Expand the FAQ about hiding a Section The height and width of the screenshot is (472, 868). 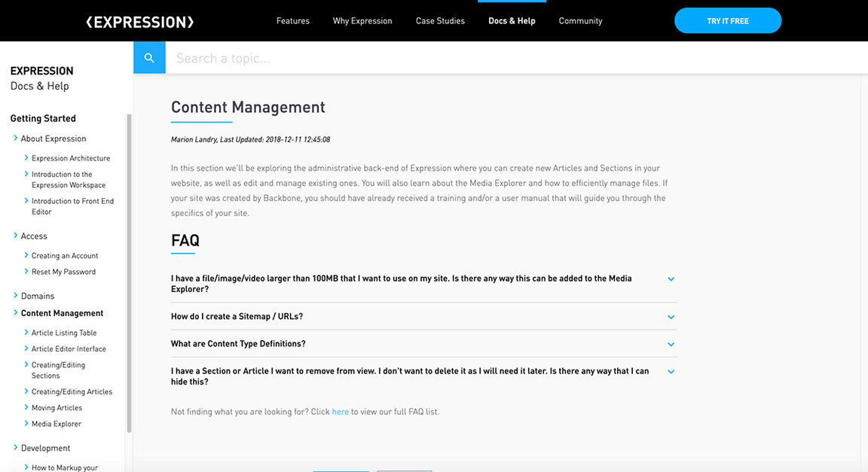coord(671,371)
